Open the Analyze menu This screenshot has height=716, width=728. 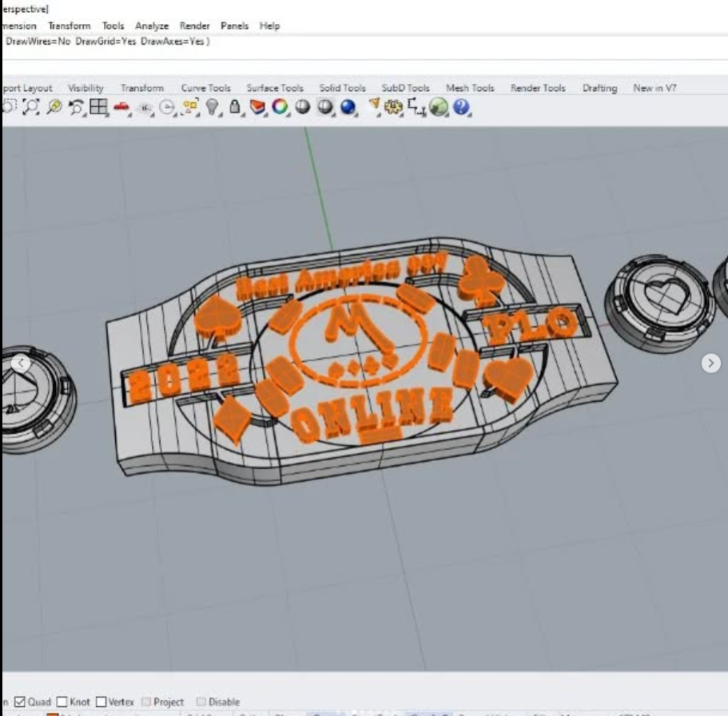[152, 26]
